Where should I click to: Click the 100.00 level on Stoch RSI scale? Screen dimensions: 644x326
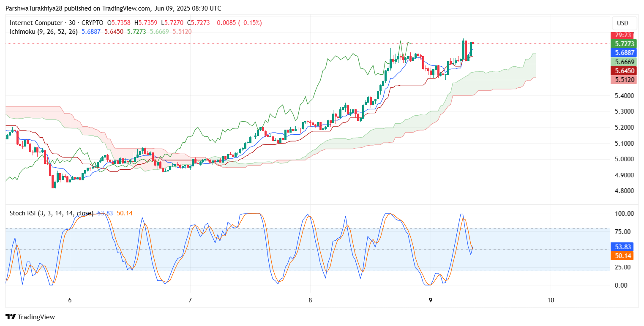[x=623, y=214]
